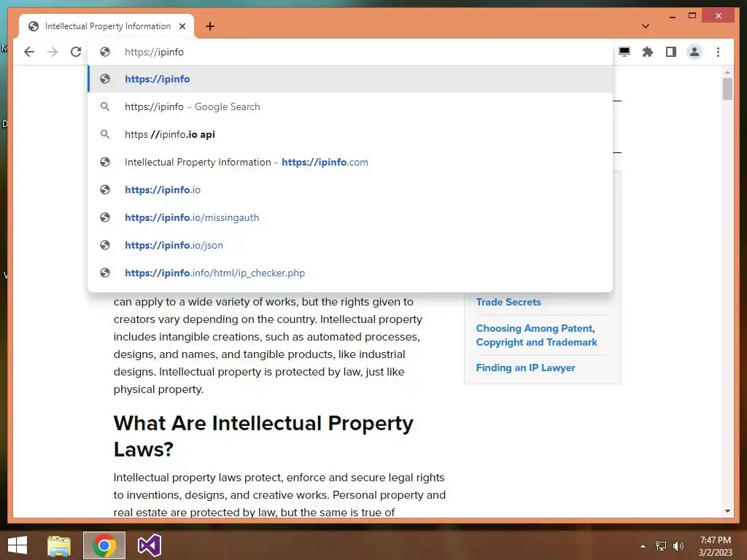
Task: Click the page's vertical scrollbar thumb
Action: click(727, 89)
